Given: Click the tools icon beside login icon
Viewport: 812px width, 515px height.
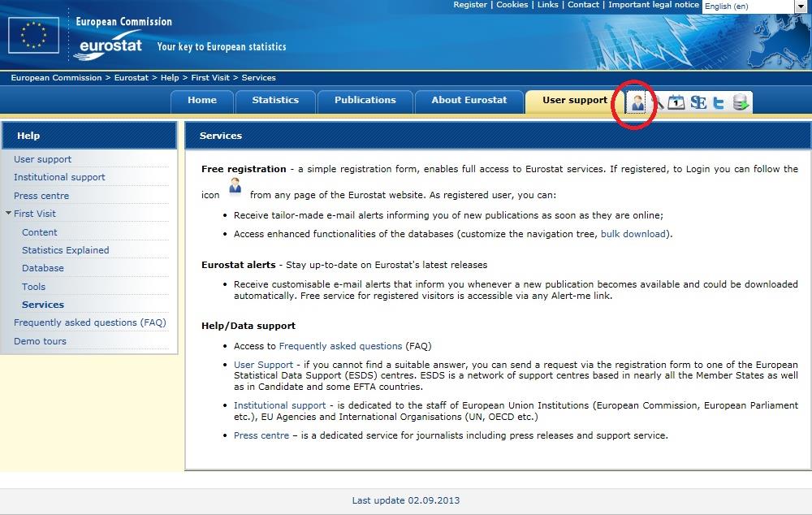Looking at the screenshot, I should point(658,102).
